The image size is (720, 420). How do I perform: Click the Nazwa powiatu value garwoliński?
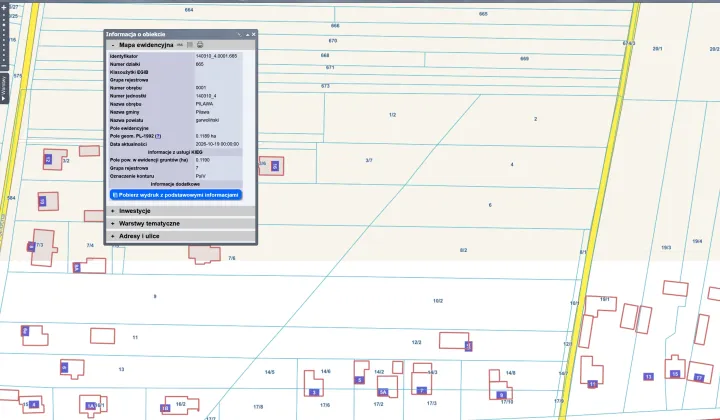[207, 120]
